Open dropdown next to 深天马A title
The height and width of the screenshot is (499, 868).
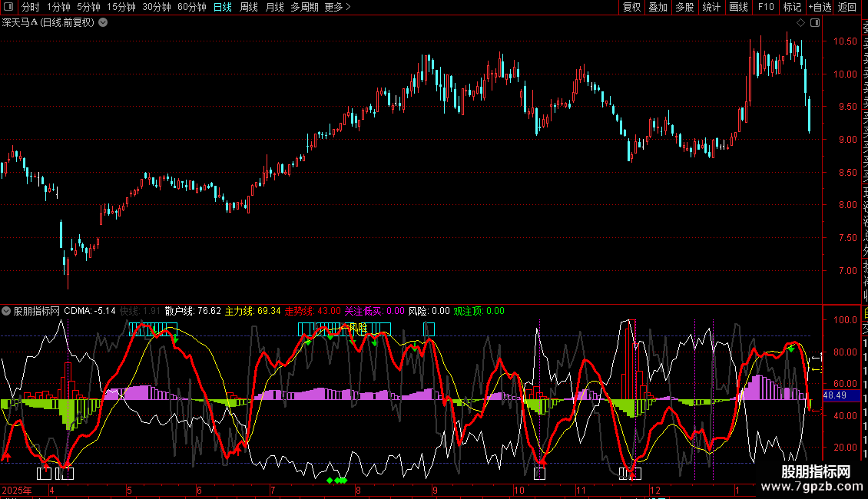pos(103,23)
